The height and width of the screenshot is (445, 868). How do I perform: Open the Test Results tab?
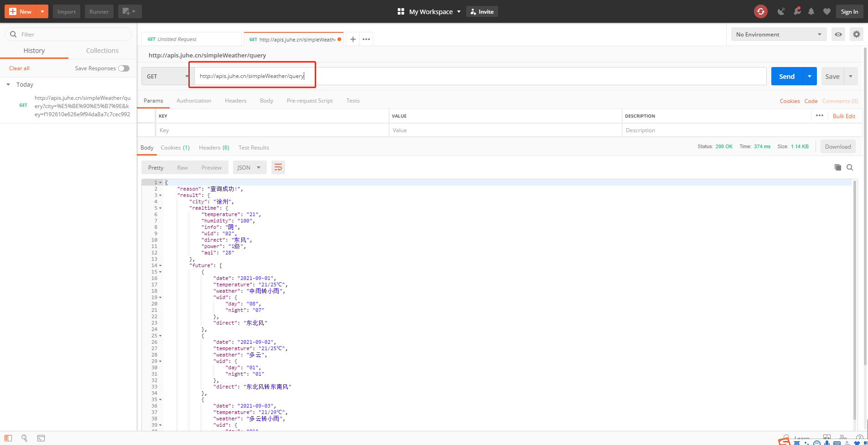click(x=254, y=148)
